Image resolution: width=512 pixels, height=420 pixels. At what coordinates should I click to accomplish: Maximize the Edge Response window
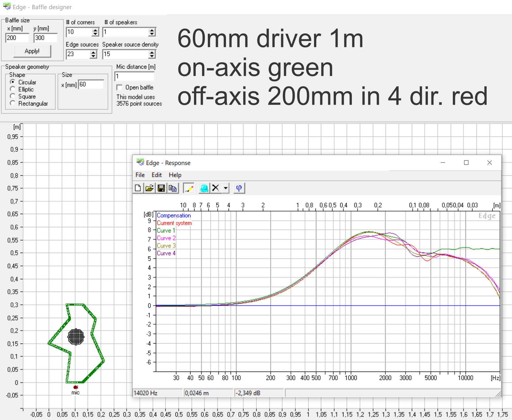[466, 163]
